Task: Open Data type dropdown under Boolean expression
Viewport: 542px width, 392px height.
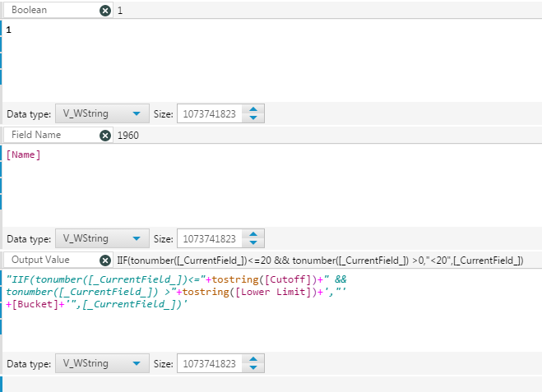Action: click(102, 113)
